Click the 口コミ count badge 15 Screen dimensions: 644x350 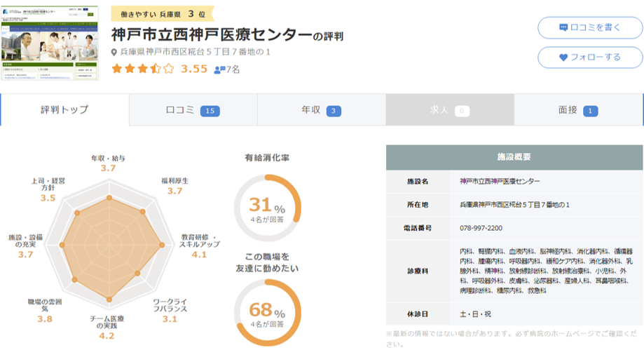[210, 111]
